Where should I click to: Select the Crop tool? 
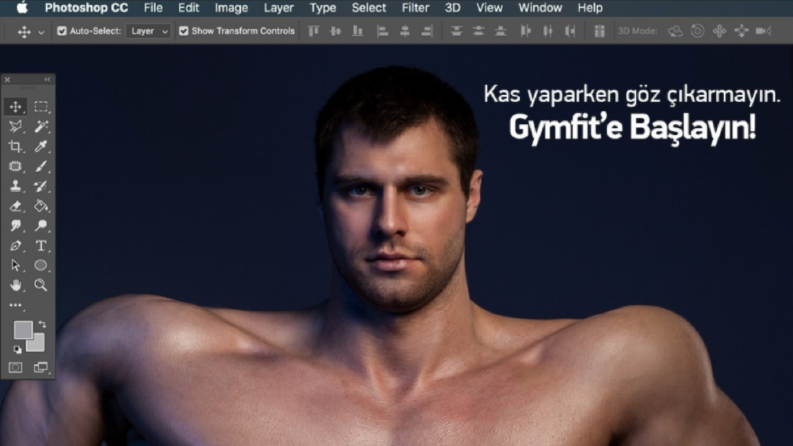point(15,147)
